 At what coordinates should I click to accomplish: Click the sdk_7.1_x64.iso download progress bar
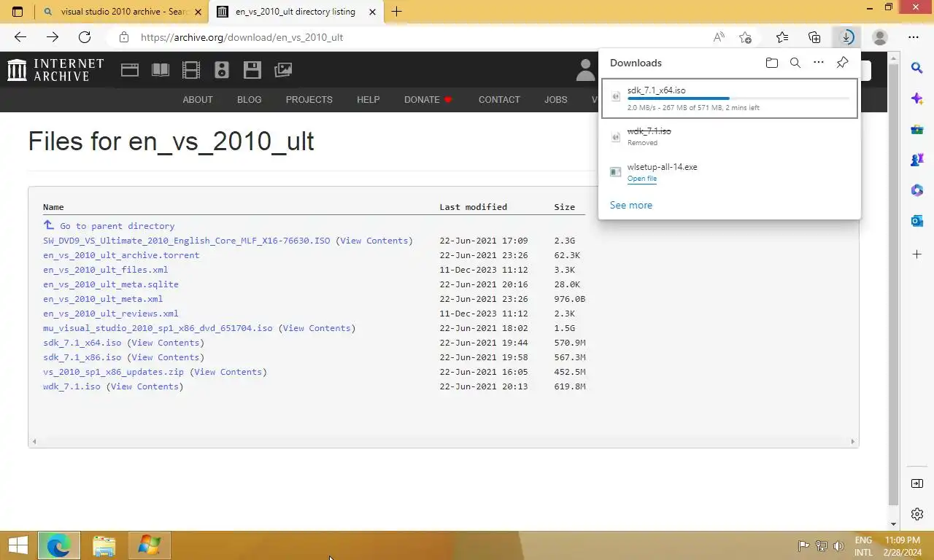[x=738, y=98]
